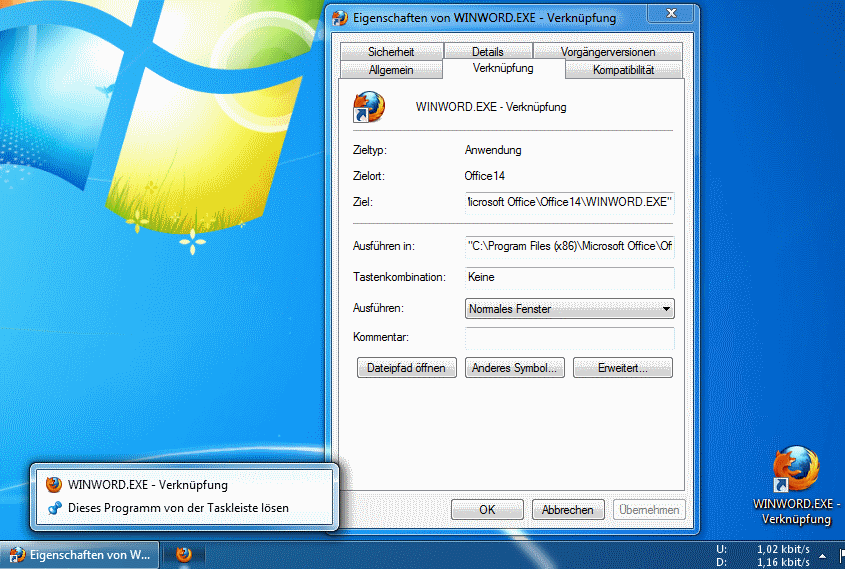This screenshot has height=569, width=845.
Task: Select the Verknüpfung tab
Action: (x=503, y=68)
